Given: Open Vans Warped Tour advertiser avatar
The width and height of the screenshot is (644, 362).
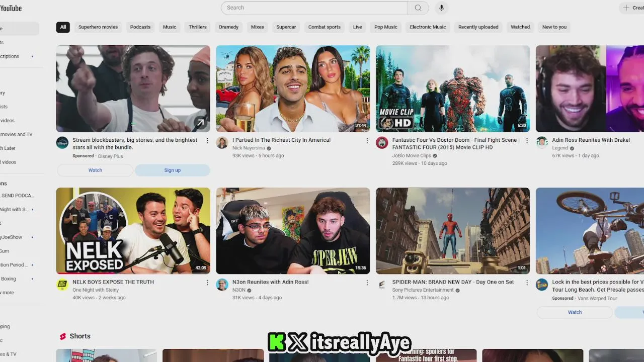Looking at the screenshot, I should (x=542, y=285).
